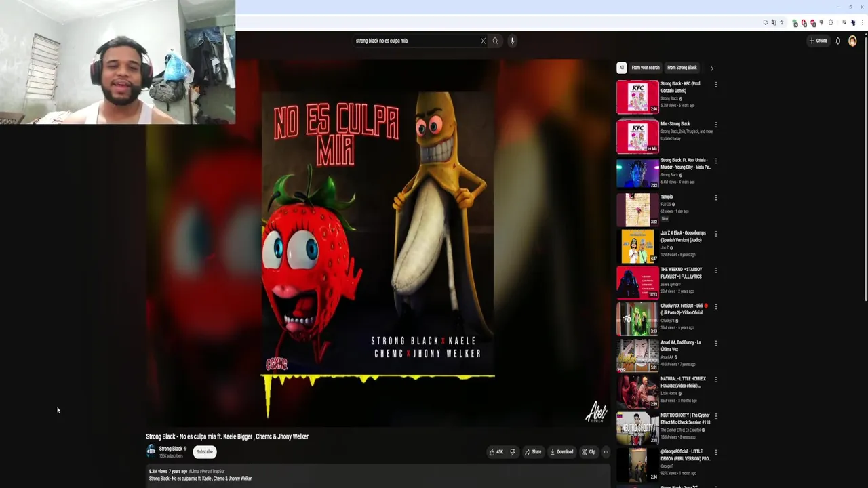Image resolution: width=868 pixels, height=488 pixels.
Task: Open Jon Z X Ele A Goosebumps title
Action: pos(684,237)
